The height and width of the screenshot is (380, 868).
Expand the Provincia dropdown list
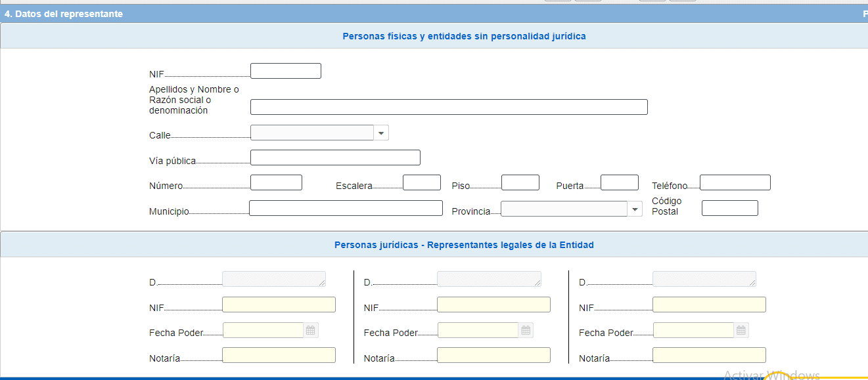(635, 209)
